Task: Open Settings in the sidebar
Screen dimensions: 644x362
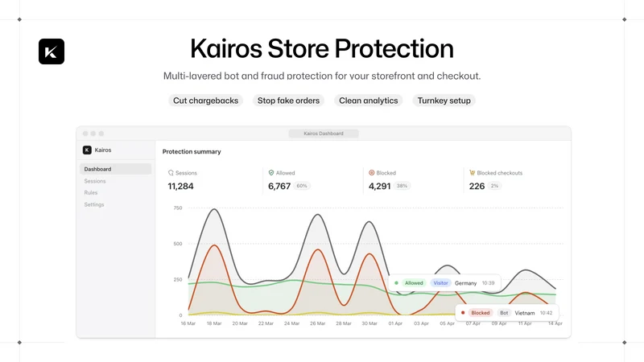Action: [x=94, y=204]
